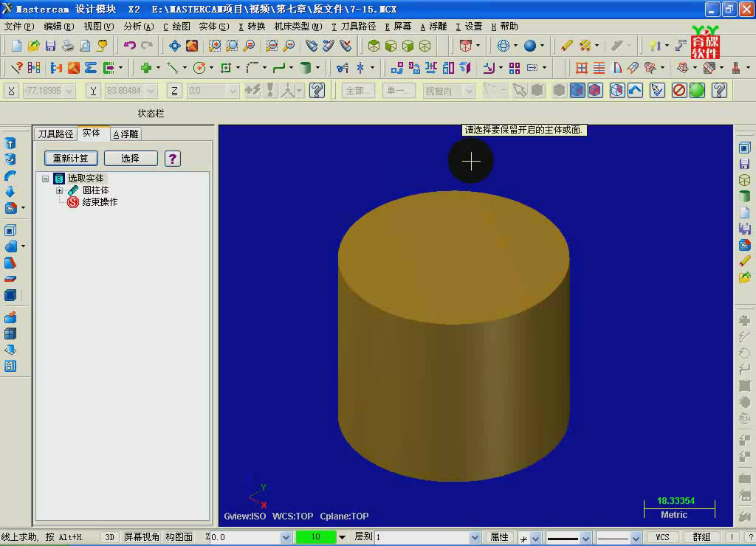756x546 pixels.
Task: Switch to the 浮雕 tab
Action: [126, 134]
